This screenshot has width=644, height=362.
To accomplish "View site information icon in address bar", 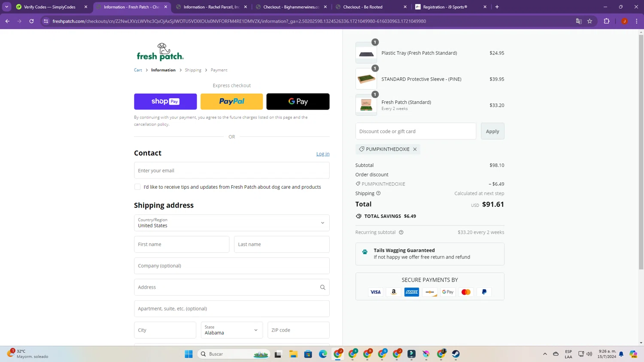I will 46,21.
